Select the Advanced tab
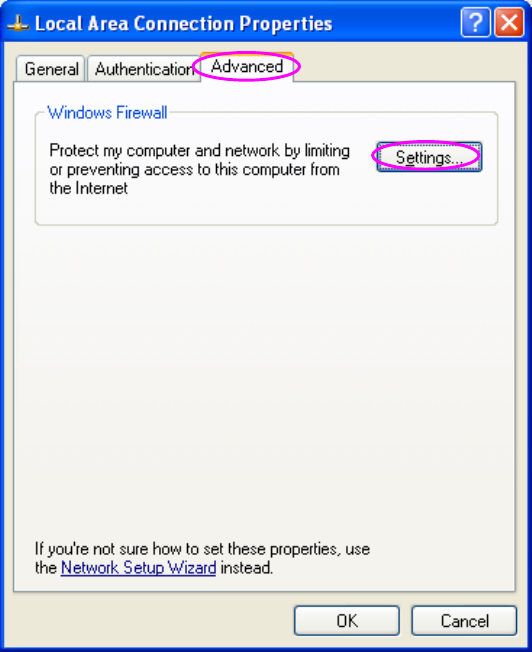 click(x=247, y=67)
